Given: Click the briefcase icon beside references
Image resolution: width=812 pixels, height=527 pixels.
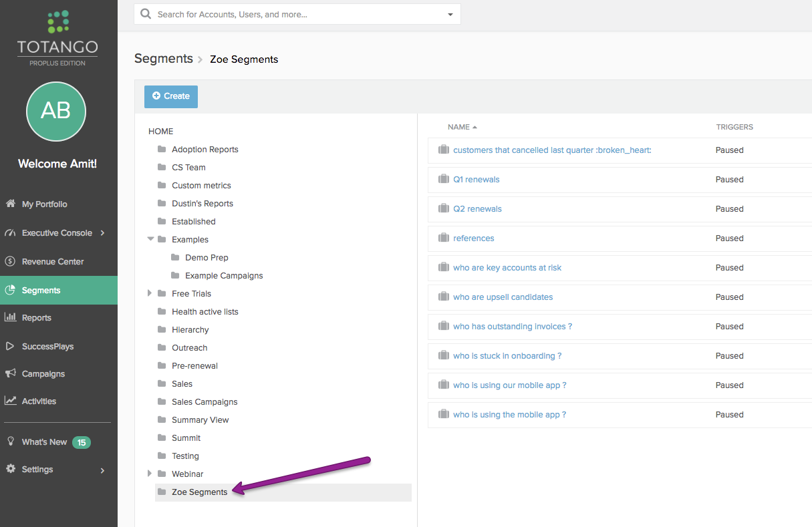Looking at the screenshot, I should click(444, 238).
